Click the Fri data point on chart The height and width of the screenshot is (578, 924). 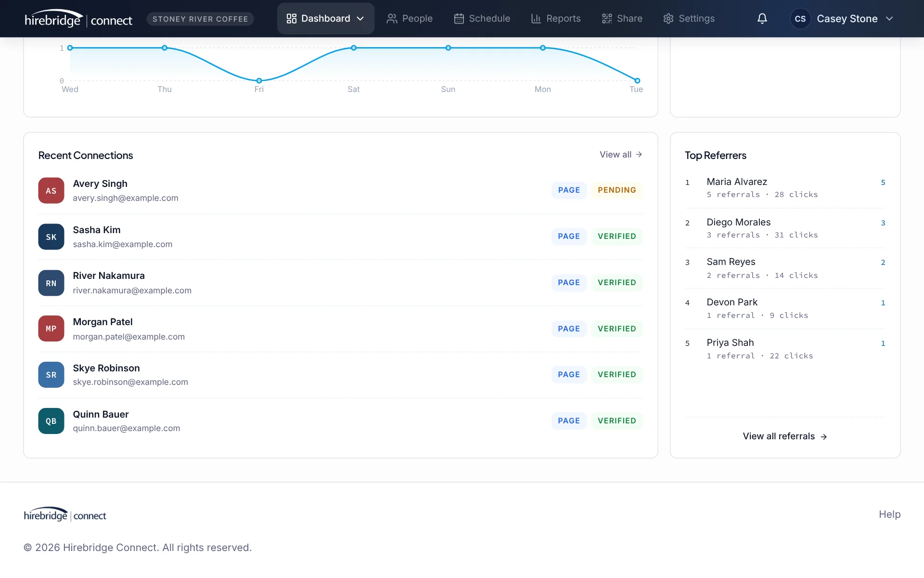(259, 80)
